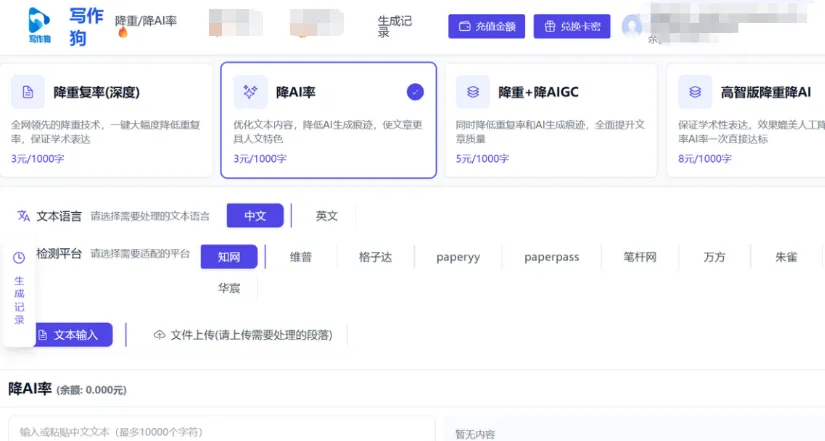Select 万方 detection platform

[x=715, y=257]
